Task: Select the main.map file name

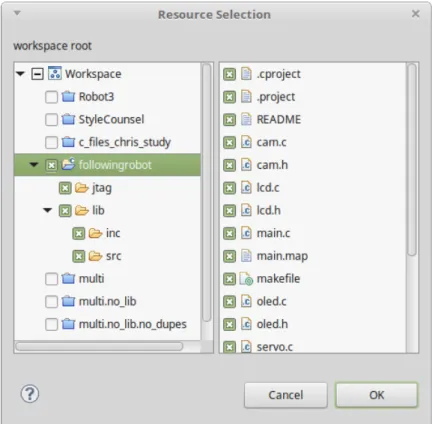Action: click(282, 256)
